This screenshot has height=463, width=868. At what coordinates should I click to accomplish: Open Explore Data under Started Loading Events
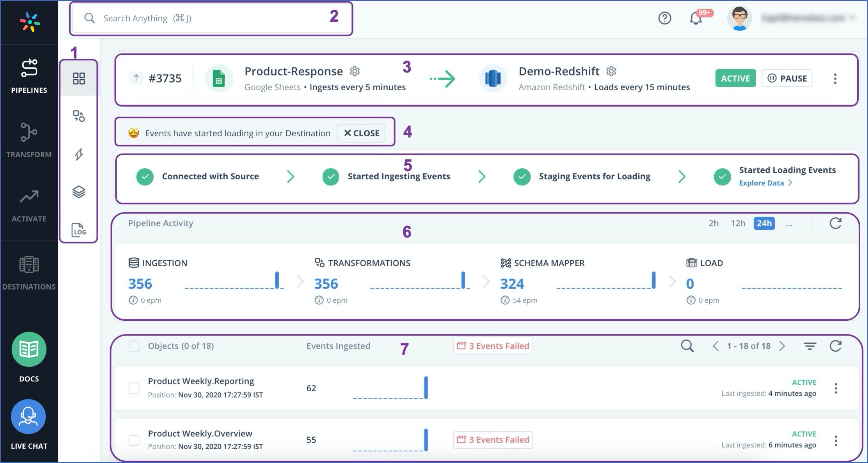coord(762,183)
